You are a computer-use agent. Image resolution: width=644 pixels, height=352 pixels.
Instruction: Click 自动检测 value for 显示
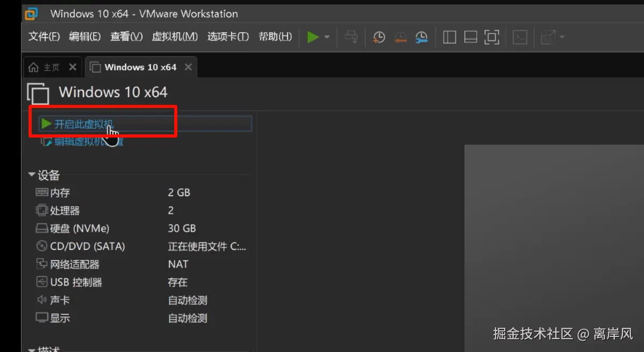(188, 318)
